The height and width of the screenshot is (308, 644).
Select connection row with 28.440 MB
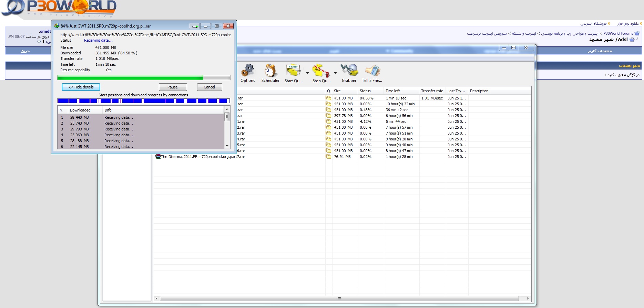[x=141, y=117]
